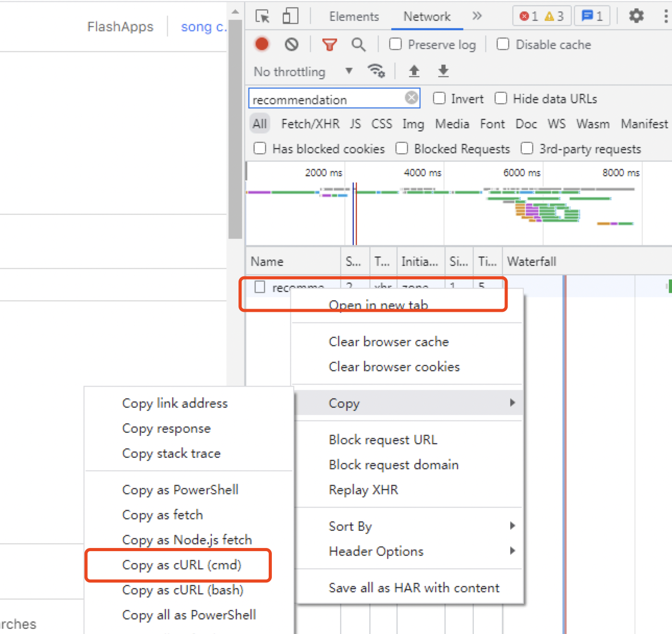
Task: Open network search magnifier
Action: 358,45
